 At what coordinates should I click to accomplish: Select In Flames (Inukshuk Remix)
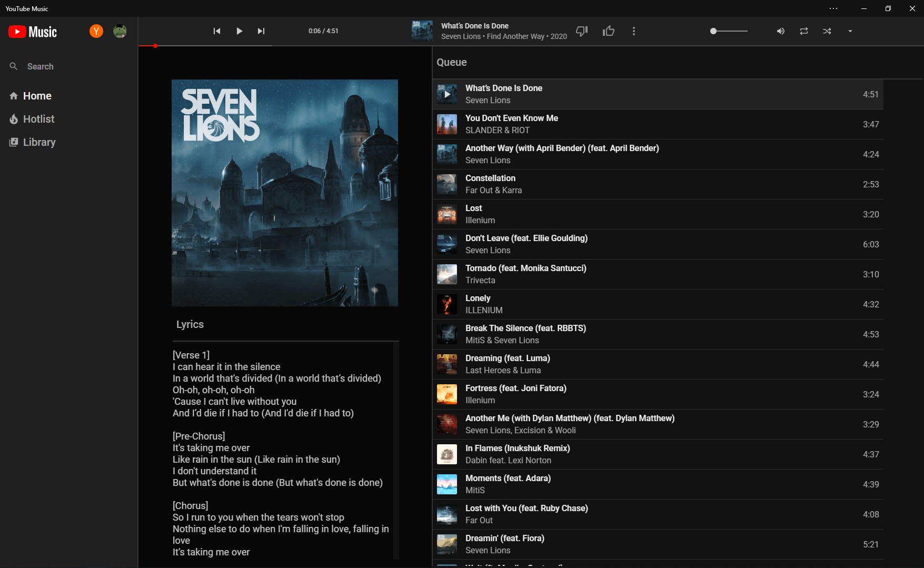658,454
